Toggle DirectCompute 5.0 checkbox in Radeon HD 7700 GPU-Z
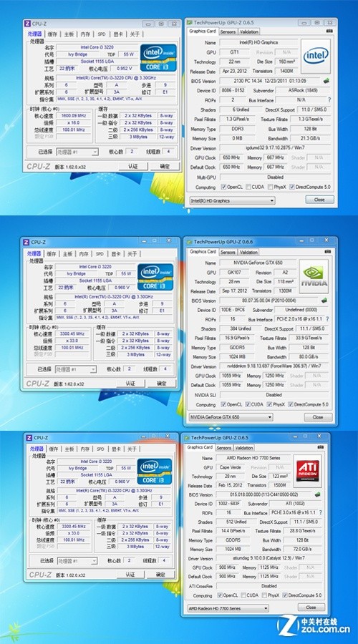Screen dimensions: 358x644 click(285, 595)
